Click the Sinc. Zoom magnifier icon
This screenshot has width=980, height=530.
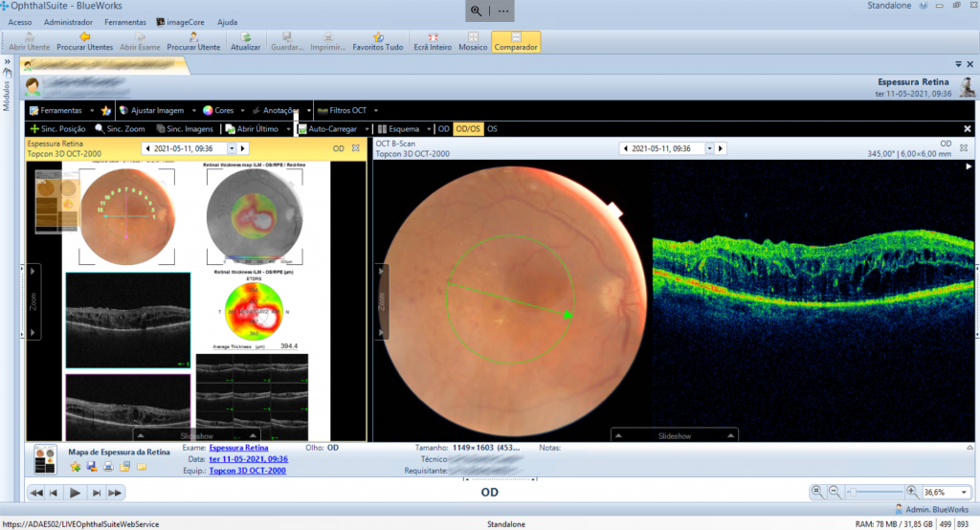coord(100,128)
